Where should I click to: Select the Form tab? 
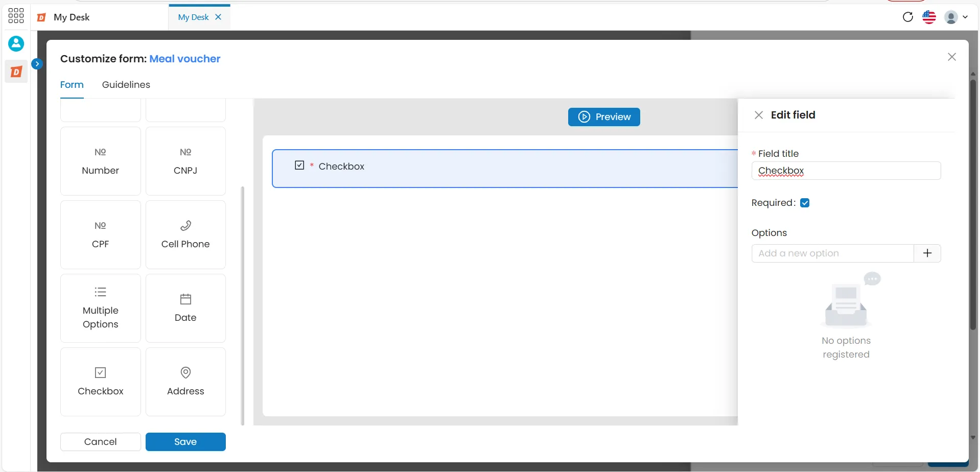tap(72, 85)
